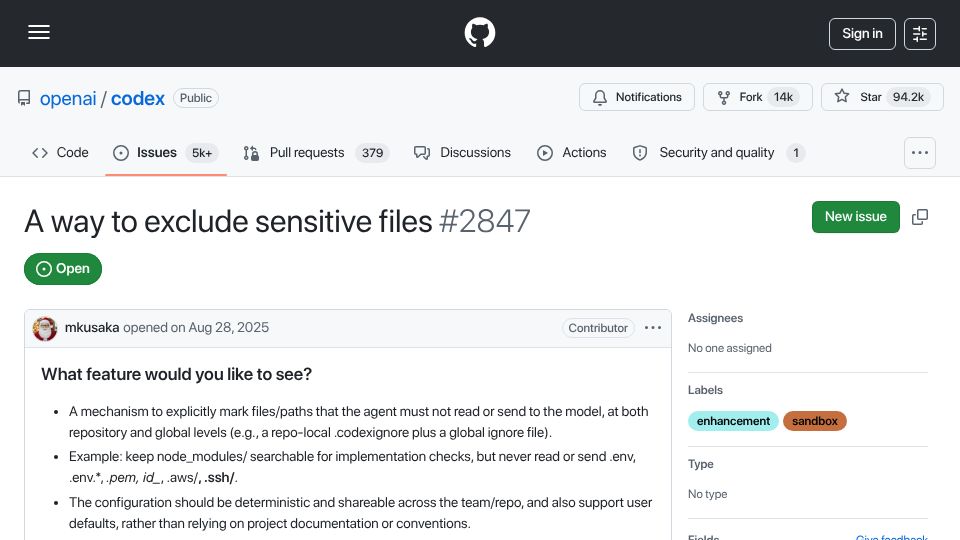Open the Discussions tab
Image resolution: width=960 pixels, height=540 pixels.
(462, 152)
